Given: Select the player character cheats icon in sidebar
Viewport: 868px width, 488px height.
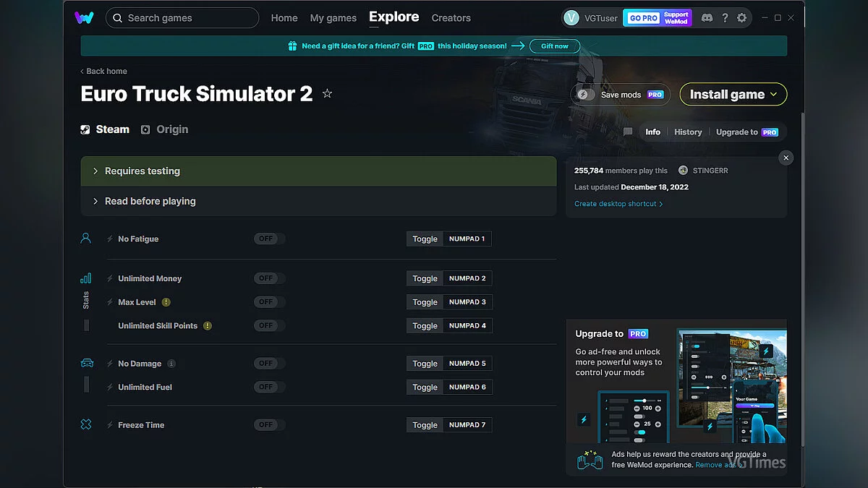Looking at the screenshot, I should 86,238.
